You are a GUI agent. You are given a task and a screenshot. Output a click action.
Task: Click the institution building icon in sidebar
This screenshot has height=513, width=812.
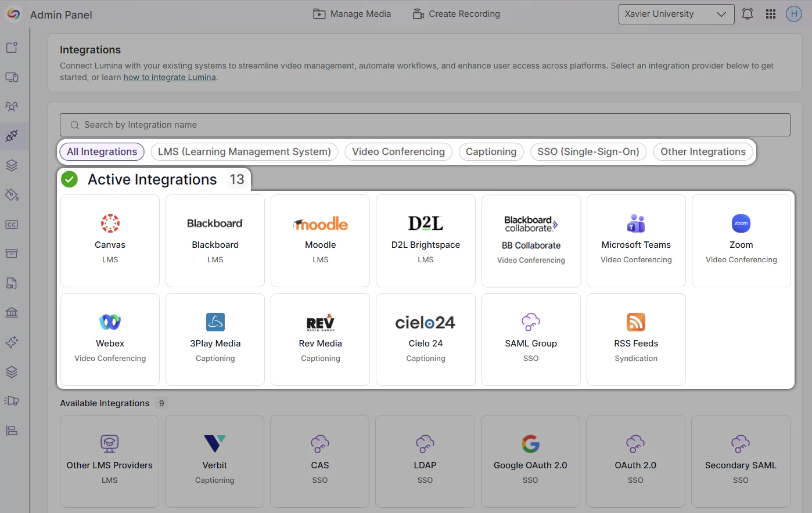click(12, 313)
